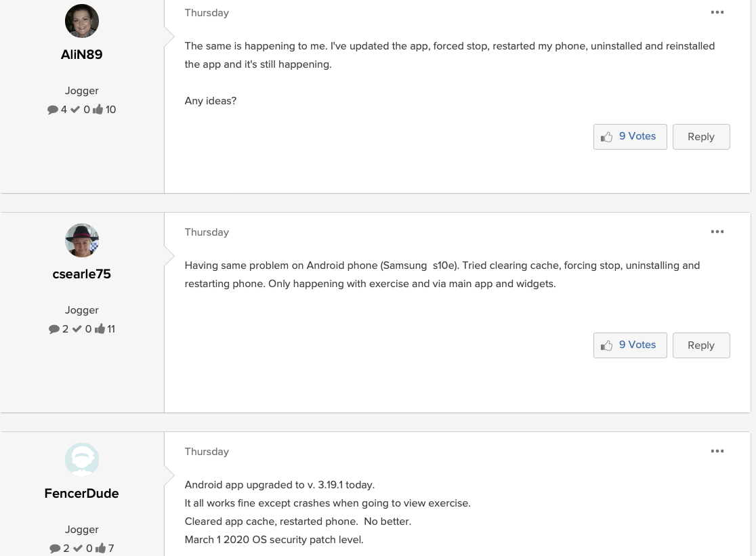Reply to AliN89's post

pos(700,137)
